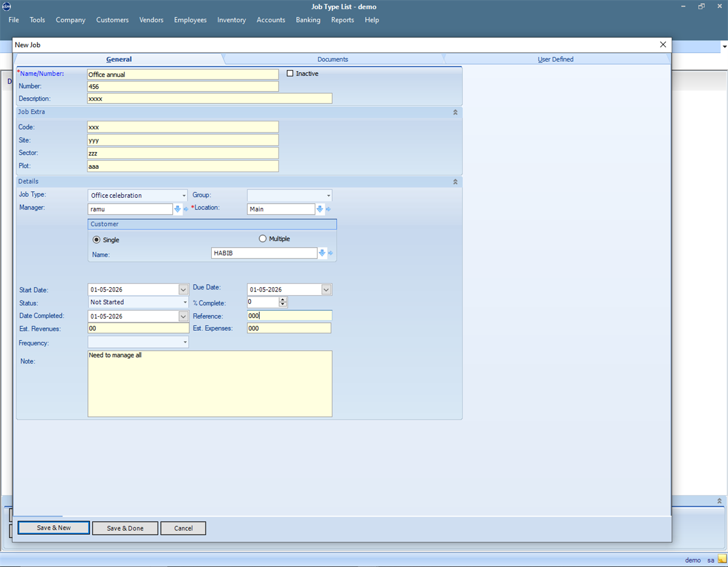
Task: Click the application logo icon in title bar
Action: 7,7
